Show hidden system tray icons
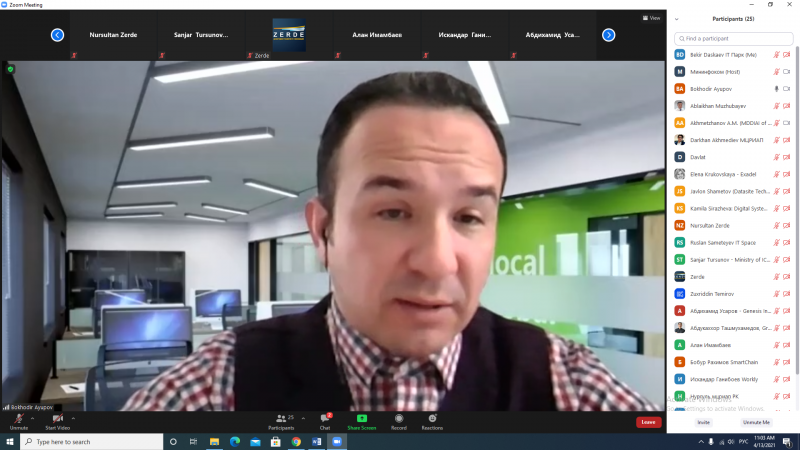 701,442
